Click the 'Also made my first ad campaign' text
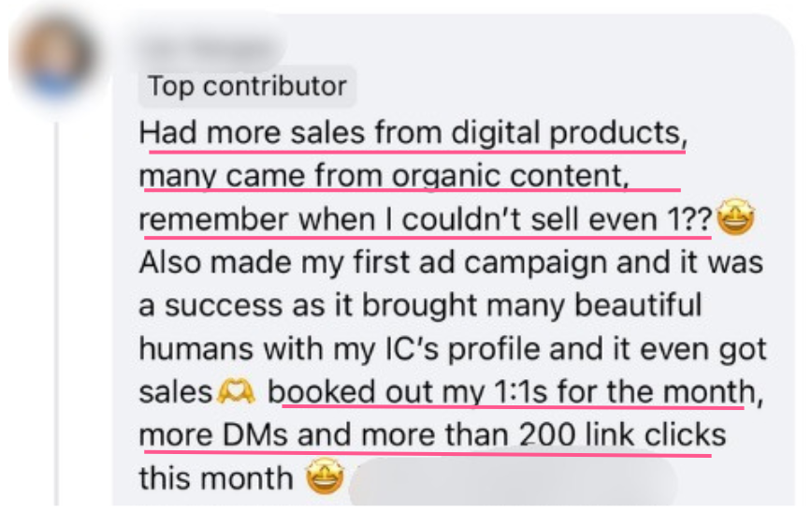The height and width of the screenshot is (513, 812). click(374, 262)
